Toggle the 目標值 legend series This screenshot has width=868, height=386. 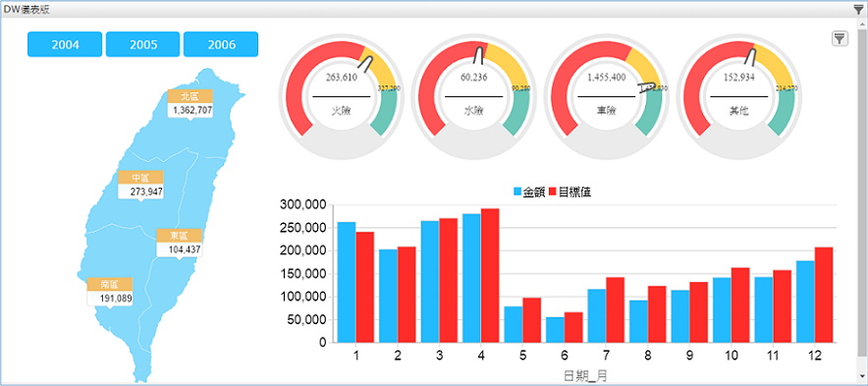point(571,192)
